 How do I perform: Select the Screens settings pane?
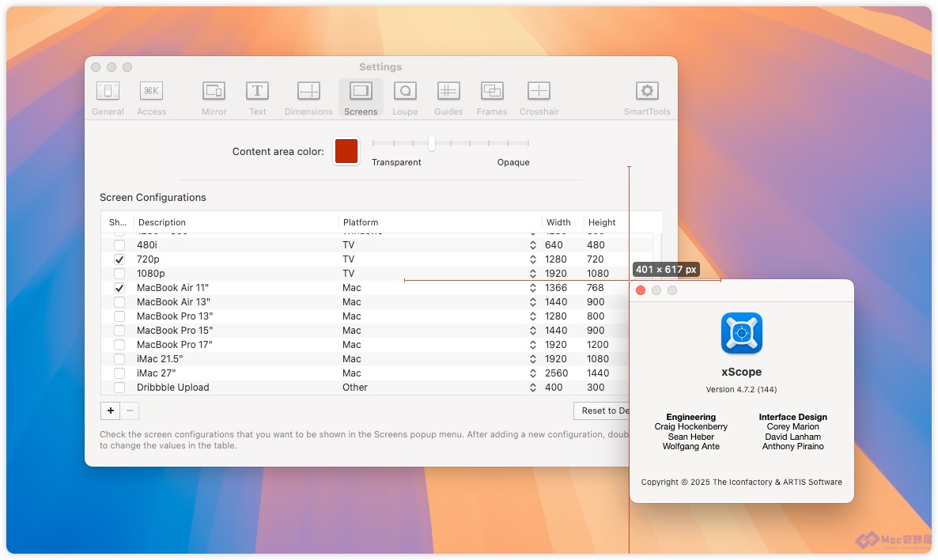click(x=361, y=99)
